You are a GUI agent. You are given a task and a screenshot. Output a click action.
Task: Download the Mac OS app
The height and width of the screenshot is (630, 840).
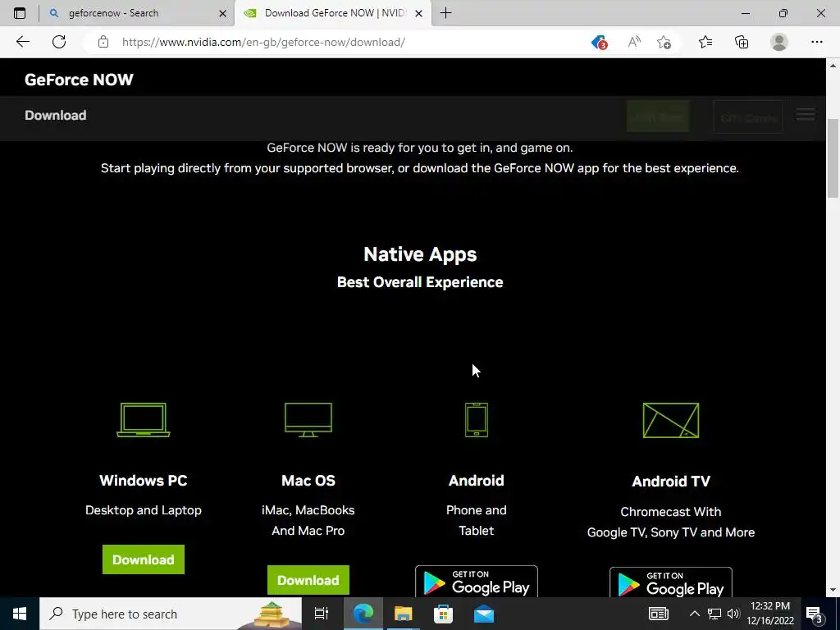click(x=308, y=580)
